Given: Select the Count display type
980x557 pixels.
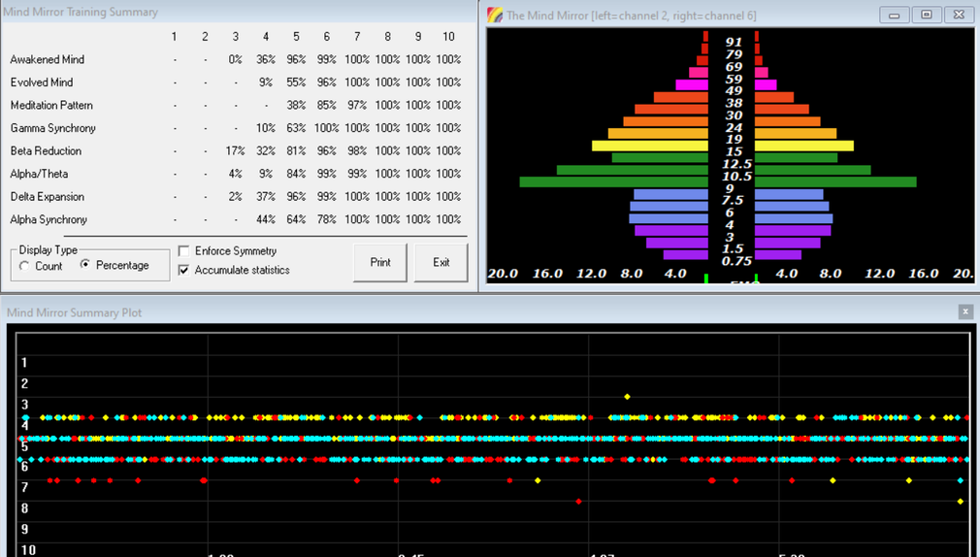Looking at the screenshot, I should [24, 266].
